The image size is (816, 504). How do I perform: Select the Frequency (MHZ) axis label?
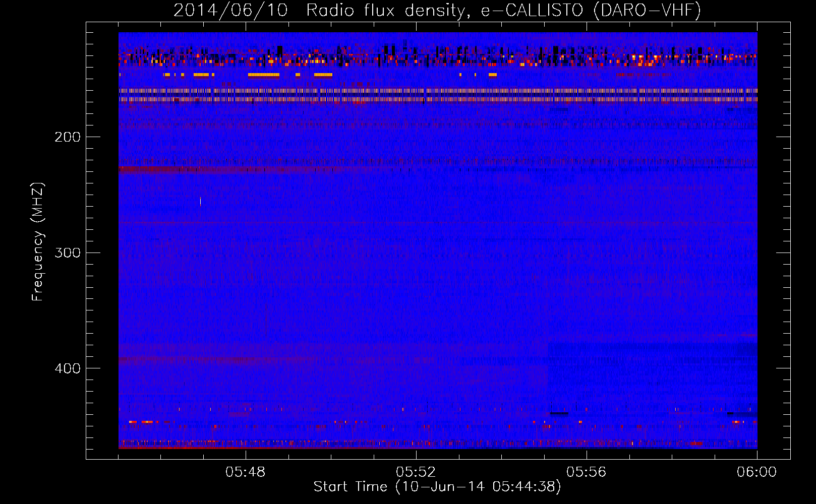coord(37,242)
